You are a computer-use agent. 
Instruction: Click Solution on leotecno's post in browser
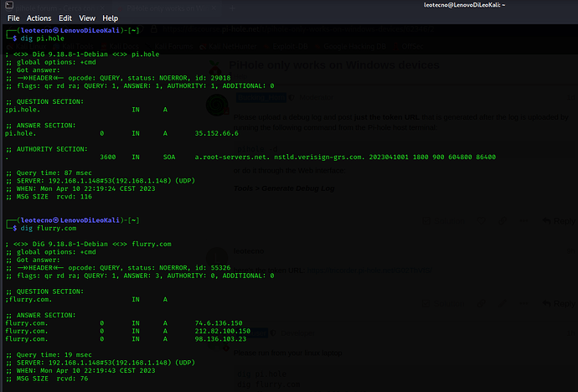tap(444, 303)
